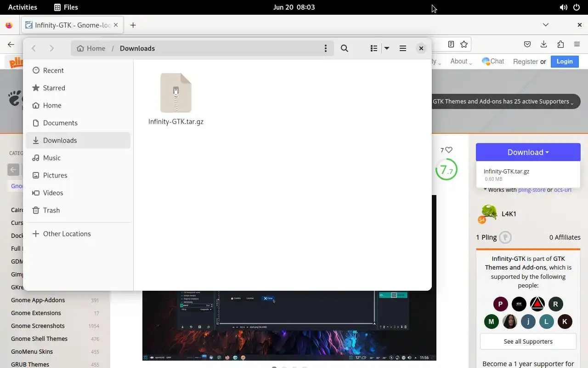
Task: Toggle the blue Download dropdown button
Action: tap(528, 152)
